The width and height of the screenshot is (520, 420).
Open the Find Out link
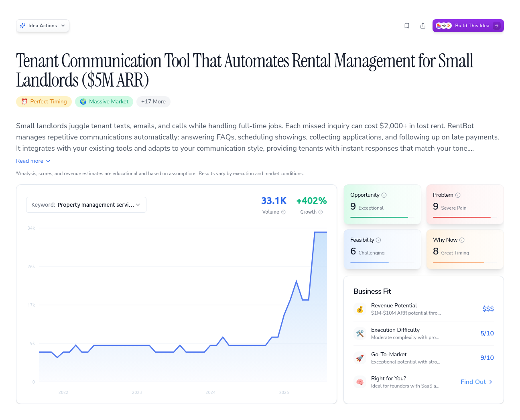476,382
